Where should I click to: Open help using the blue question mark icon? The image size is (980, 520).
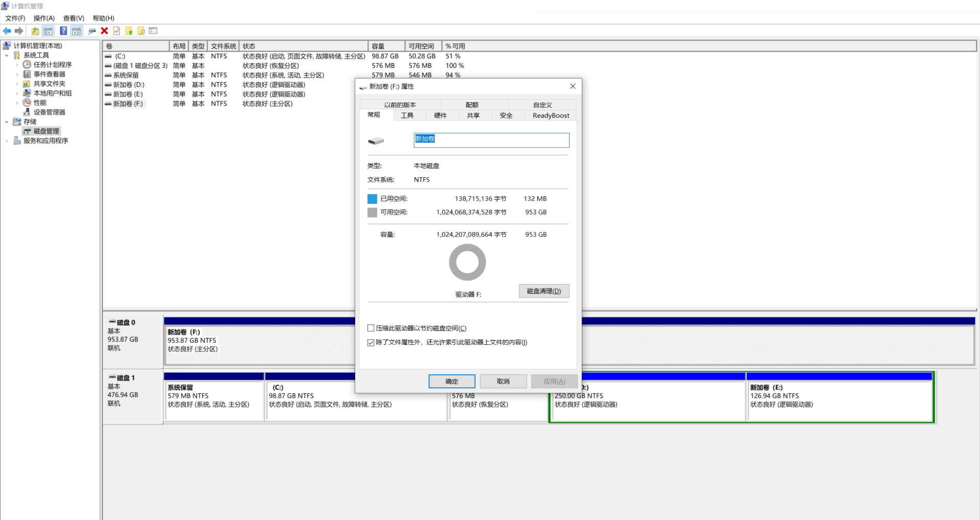tap(63, 31)
